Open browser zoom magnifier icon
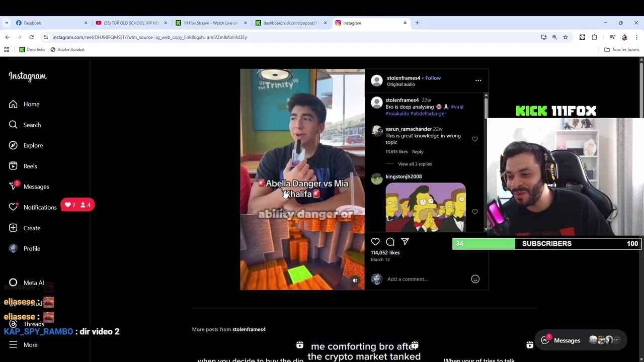Screen dimensions: 644x362 point(554,37)
